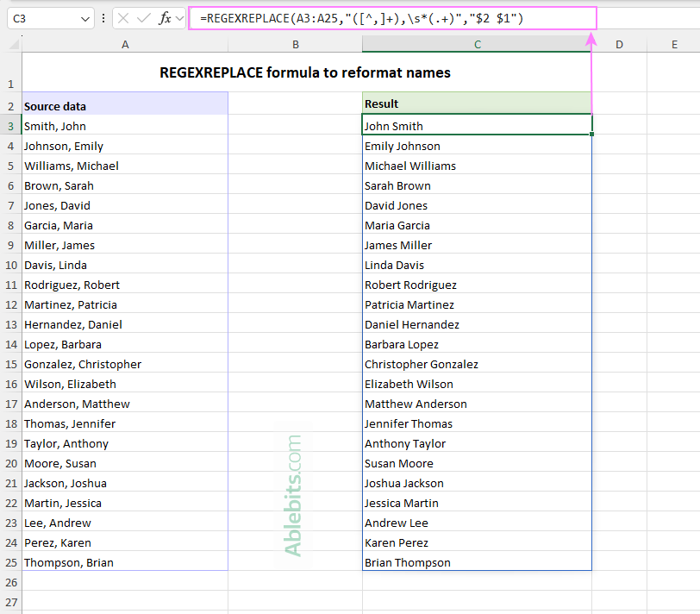Select row 2 header

(10, 103)
